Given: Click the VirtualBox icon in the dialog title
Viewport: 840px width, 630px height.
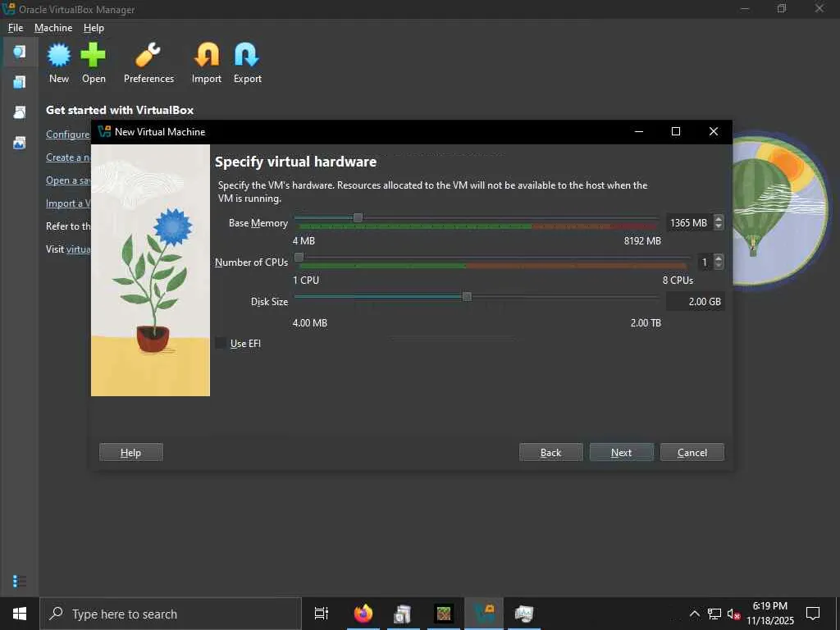Looking at the screenshot, I should [104, 131].
